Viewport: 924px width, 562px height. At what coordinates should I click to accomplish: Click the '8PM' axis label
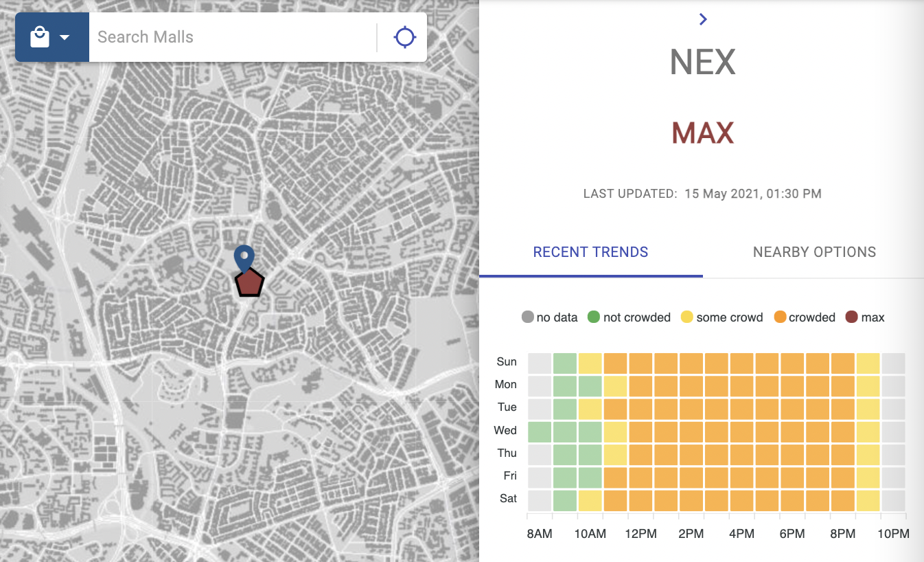pyautogui.click(x=843, y=534)
